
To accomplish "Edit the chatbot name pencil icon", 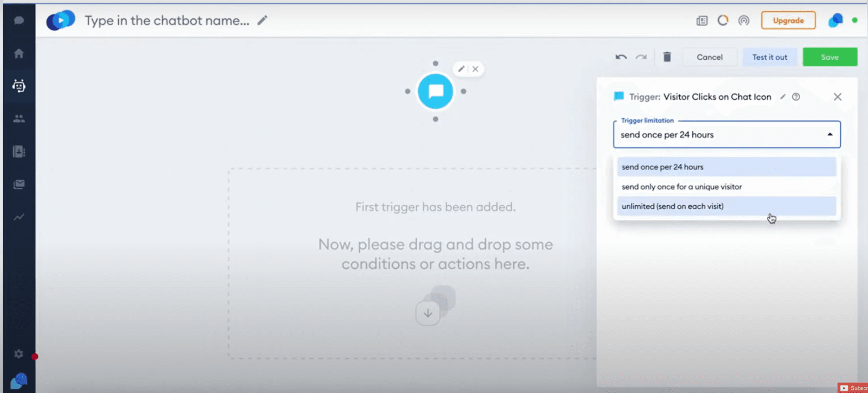I will (x=263, y=21).
